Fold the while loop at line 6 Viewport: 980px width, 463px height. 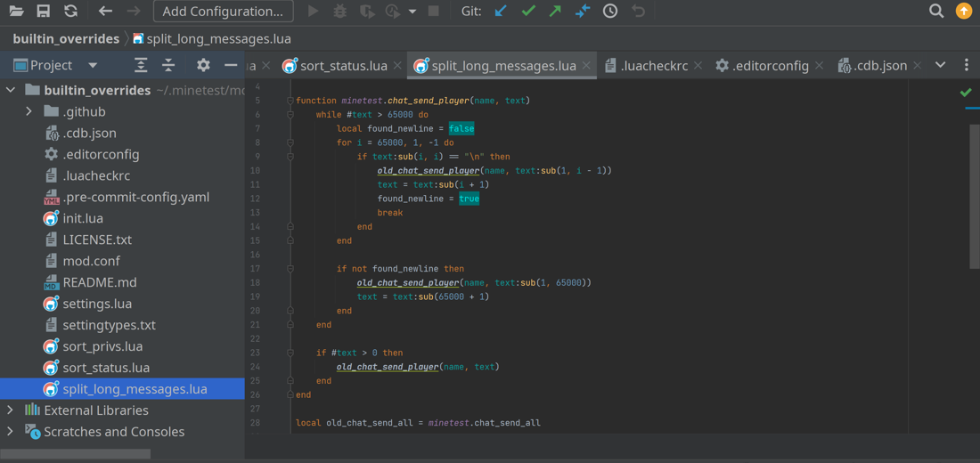pyautogui.click(x=290, y=115)
